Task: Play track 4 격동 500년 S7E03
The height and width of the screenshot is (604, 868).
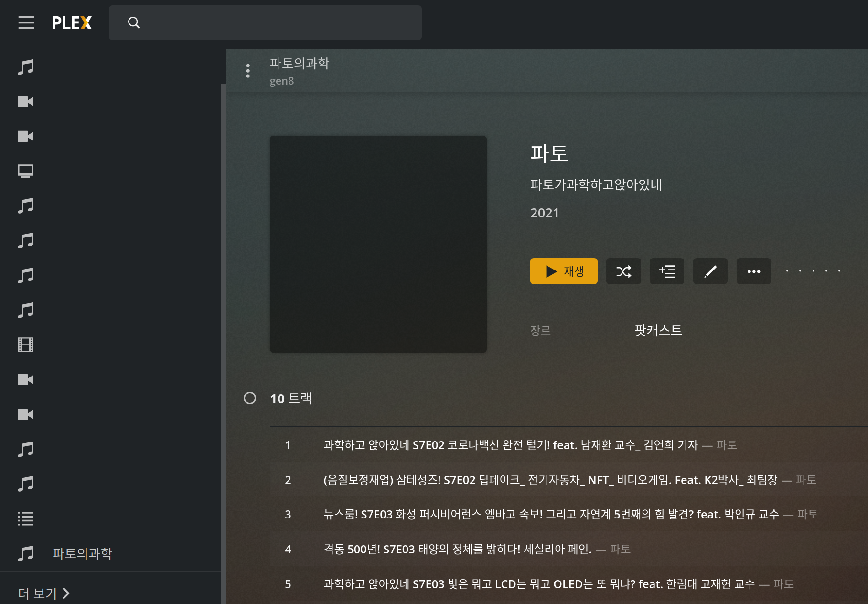Action: 457,549
